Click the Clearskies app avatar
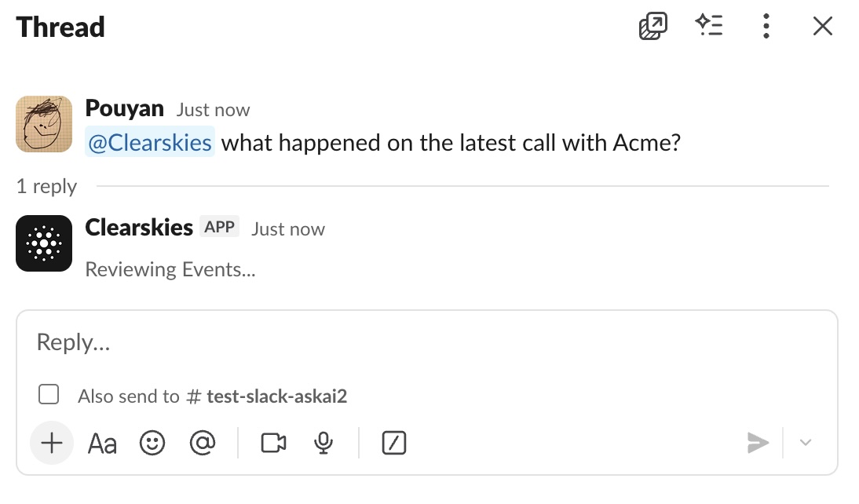Screen dimensions: 859x504 pyautogui.click(x=44, y=243)
